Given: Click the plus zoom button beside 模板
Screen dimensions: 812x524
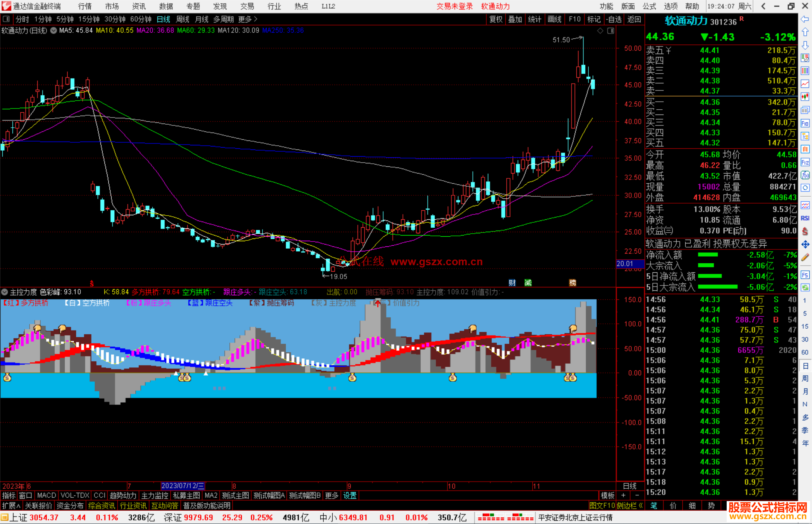Looking at the screenshot, I should pyautogui.click(x=623, y=495).
